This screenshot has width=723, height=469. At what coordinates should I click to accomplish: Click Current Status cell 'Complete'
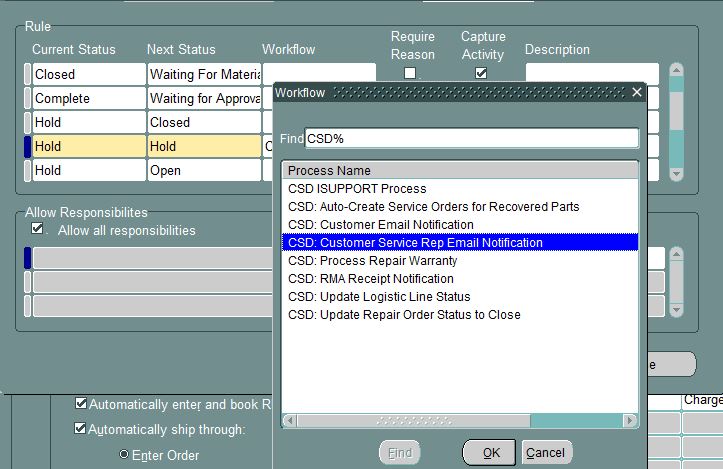(89, 98)
